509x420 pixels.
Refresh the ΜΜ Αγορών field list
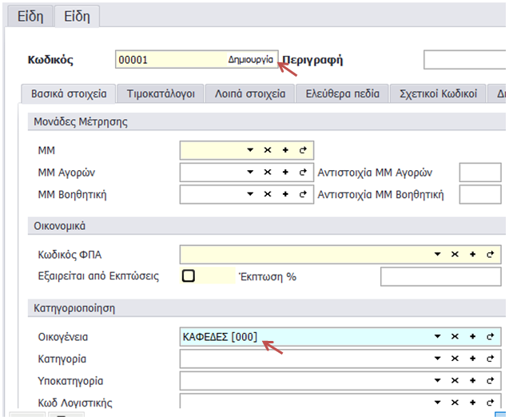[303, 172]
